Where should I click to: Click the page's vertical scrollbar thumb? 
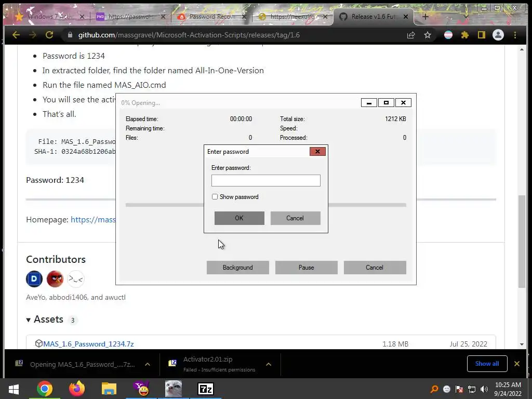pyautogui.click(x=522, y=242)
